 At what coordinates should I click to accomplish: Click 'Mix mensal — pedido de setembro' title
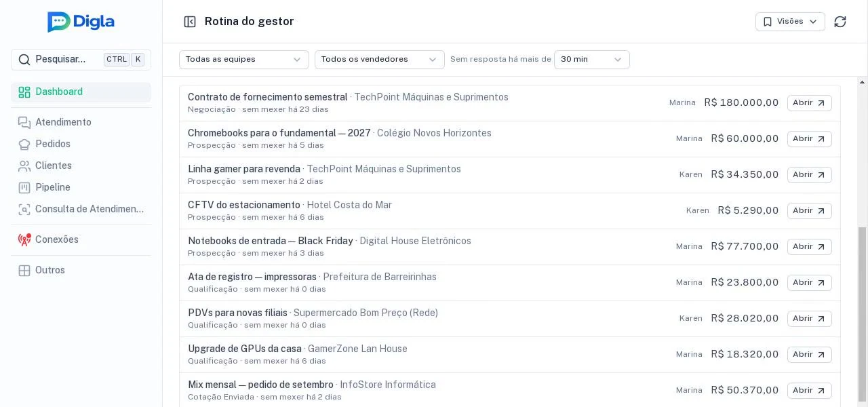coord(260,385)
